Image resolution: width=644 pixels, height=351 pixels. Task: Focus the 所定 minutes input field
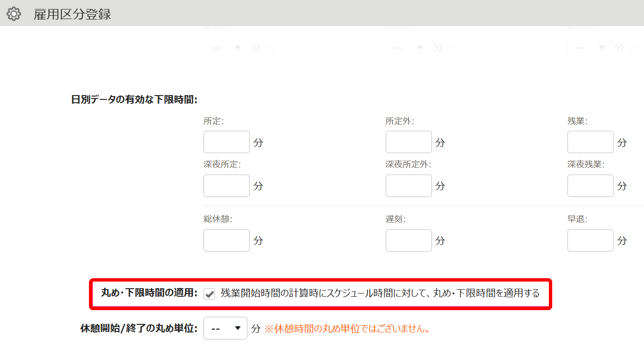click(x=226, y=142)
